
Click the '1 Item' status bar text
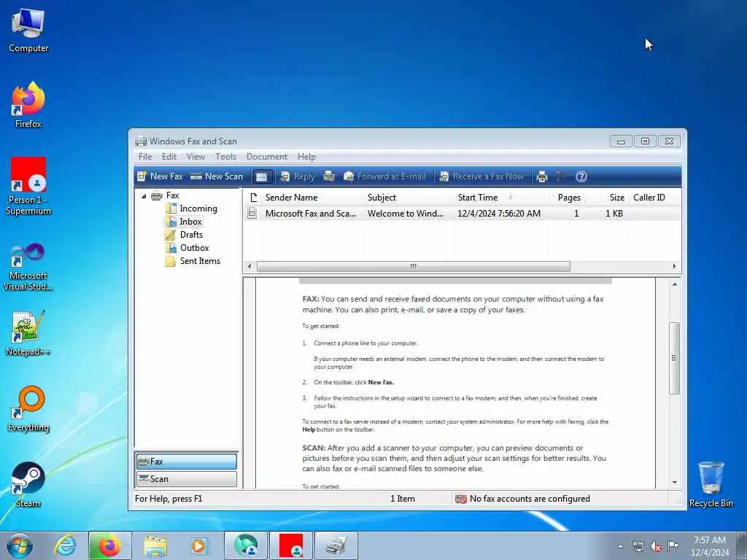click(x=403, y=499)
